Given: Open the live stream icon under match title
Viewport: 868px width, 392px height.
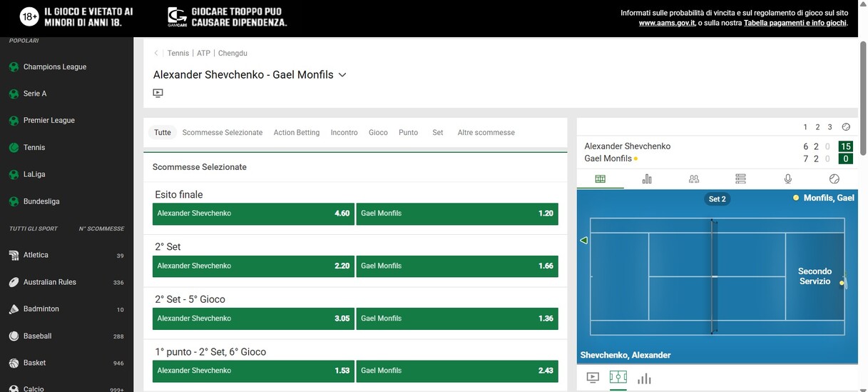Looking at the screenshot, I should (x=158, y=93).
